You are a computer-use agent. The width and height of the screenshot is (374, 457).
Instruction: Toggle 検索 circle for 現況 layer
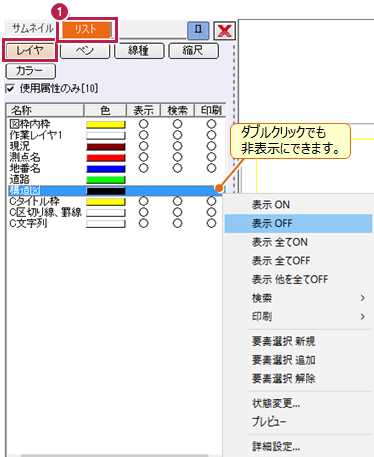(177, 146)
